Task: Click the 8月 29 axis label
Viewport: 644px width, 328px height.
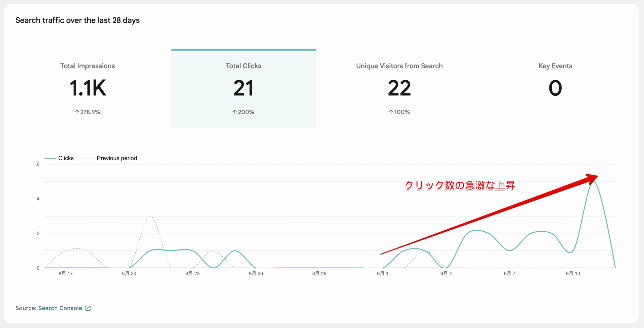Action: click(x=319, y=273)
